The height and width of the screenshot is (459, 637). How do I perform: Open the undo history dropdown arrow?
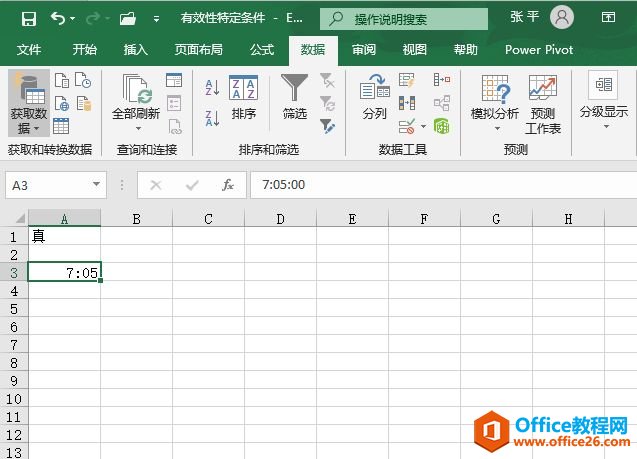[x=73, y=18]
